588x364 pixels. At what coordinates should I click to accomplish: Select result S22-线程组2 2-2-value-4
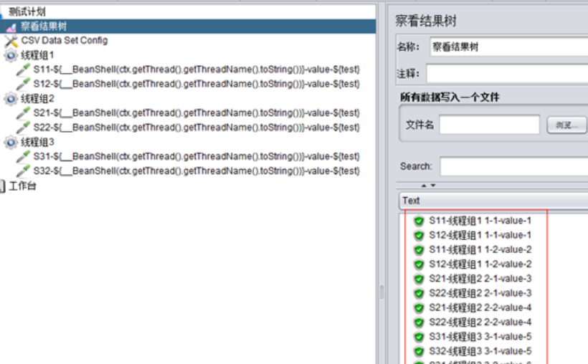(x=480, y=322)
